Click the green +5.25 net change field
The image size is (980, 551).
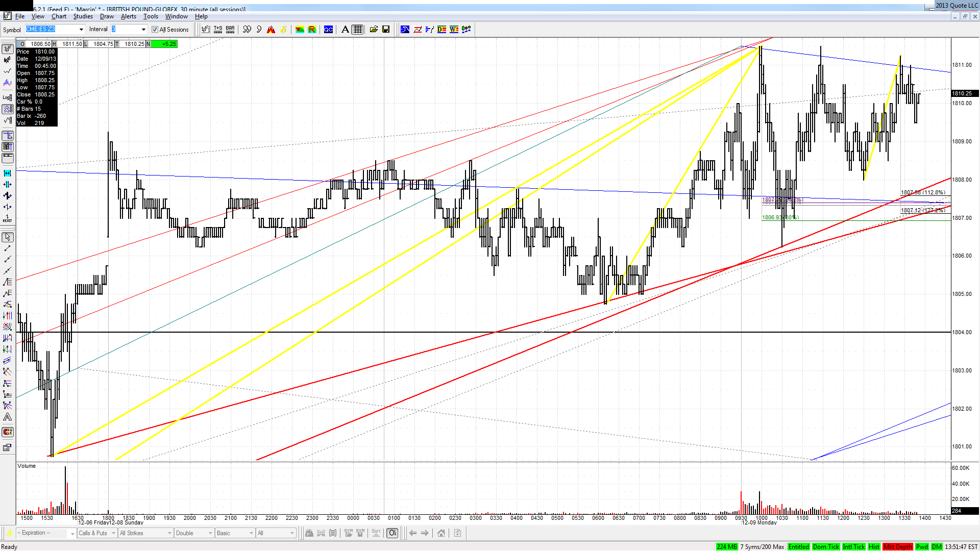164,44
